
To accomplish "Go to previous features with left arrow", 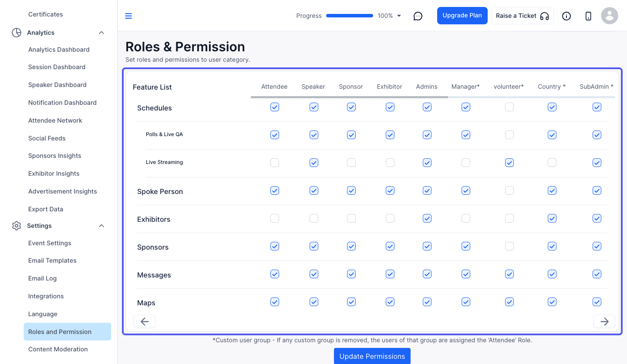I will click(145, 321).
